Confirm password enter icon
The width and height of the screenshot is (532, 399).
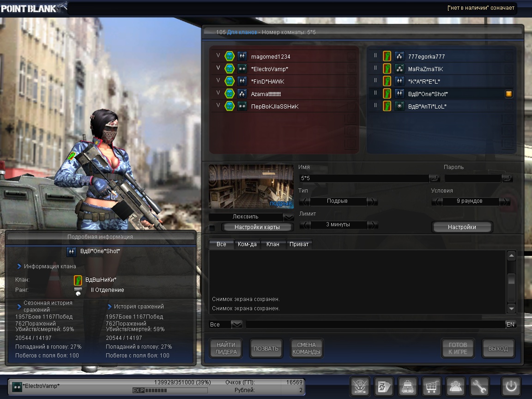[507, 178]
